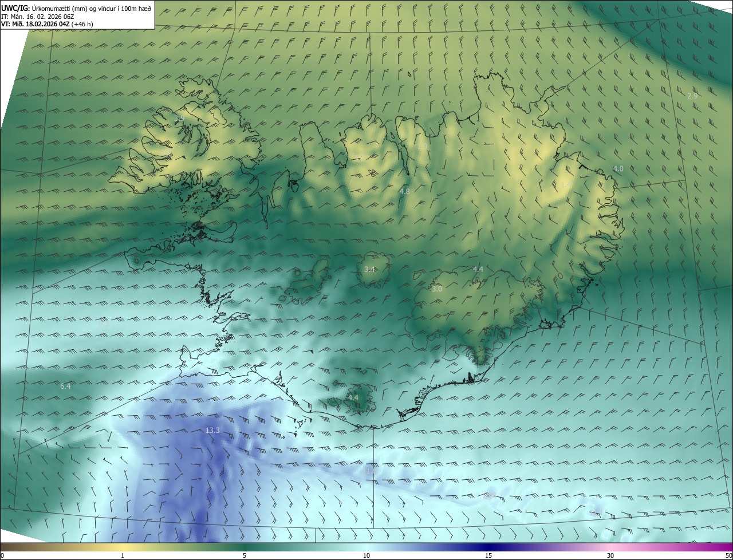This screenshot has width=733, height=560.
Task: Click the color scale tick label 5
Action: point(245,555)
